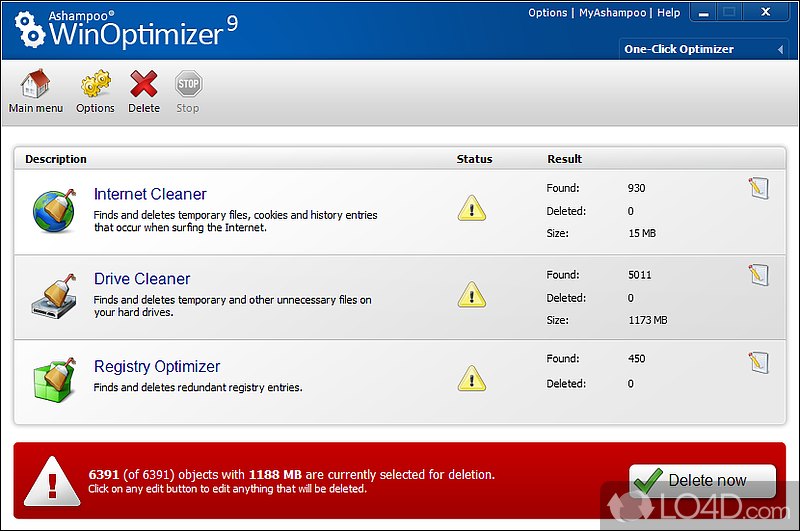Screen dimensions: 800x531
Task: Click the Registry Optimizer found value 450
Action: (x=636, y=359)
